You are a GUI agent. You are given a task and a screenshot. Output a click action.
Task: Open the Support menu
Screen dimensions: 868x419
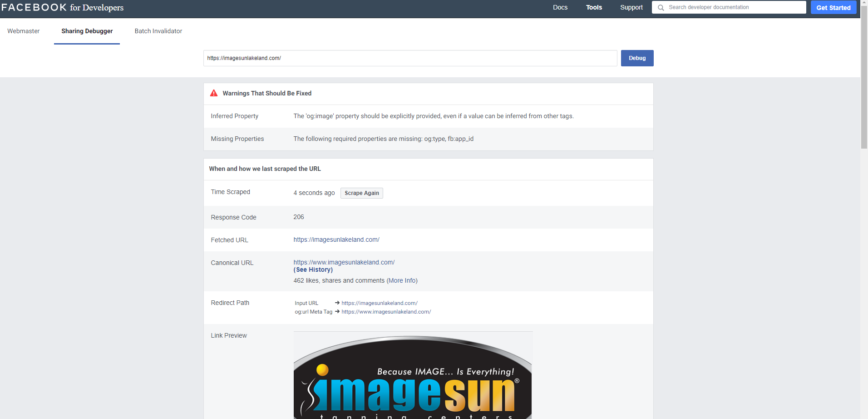[631, 7]
